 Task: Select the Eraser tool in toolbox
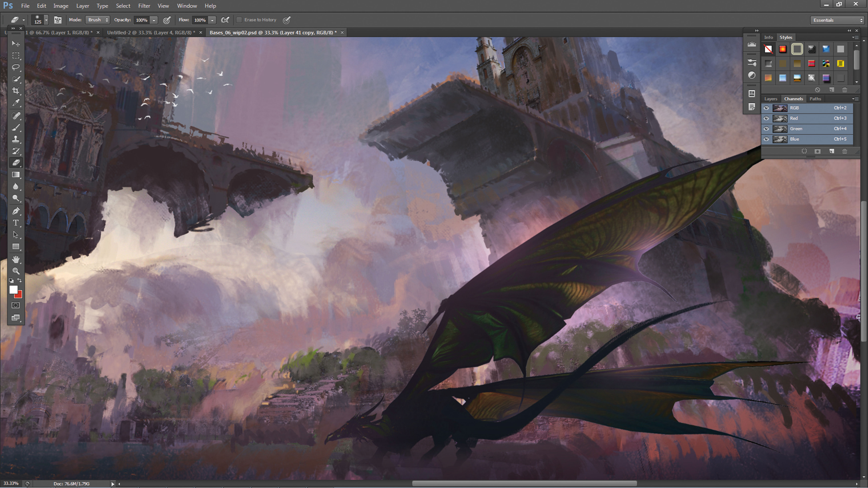tap(15, 163)
